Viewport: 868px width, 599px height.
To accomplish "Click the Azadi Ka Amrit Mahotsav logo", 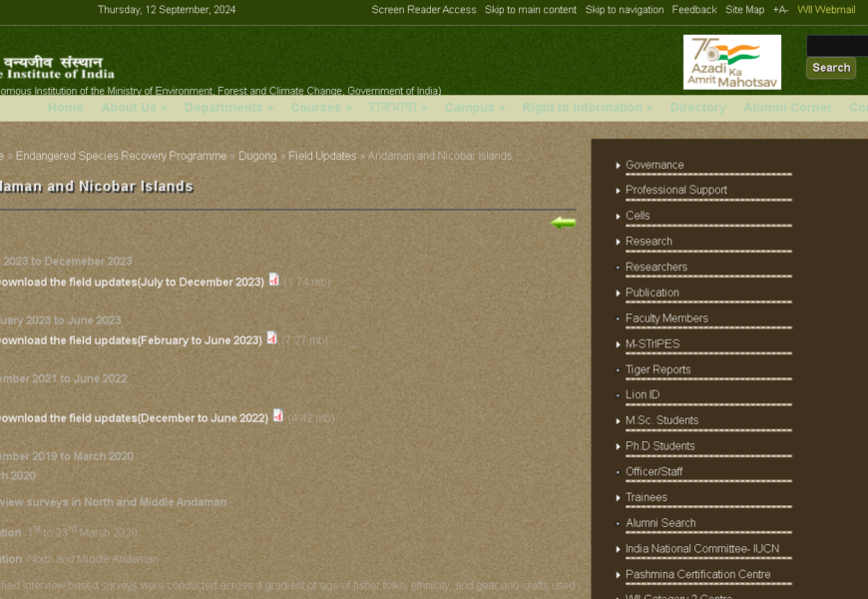I will tap(732, 62).
